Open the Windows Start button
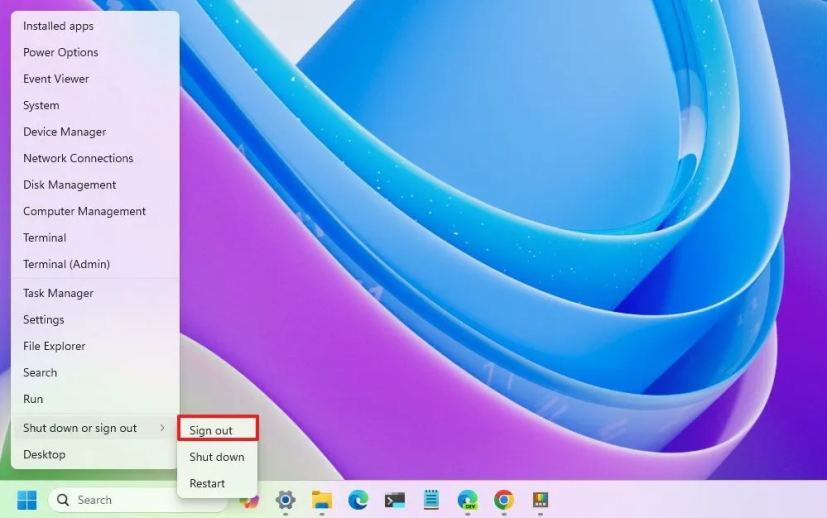The height and width of the screenshot is (518, 827). point(27,500)
